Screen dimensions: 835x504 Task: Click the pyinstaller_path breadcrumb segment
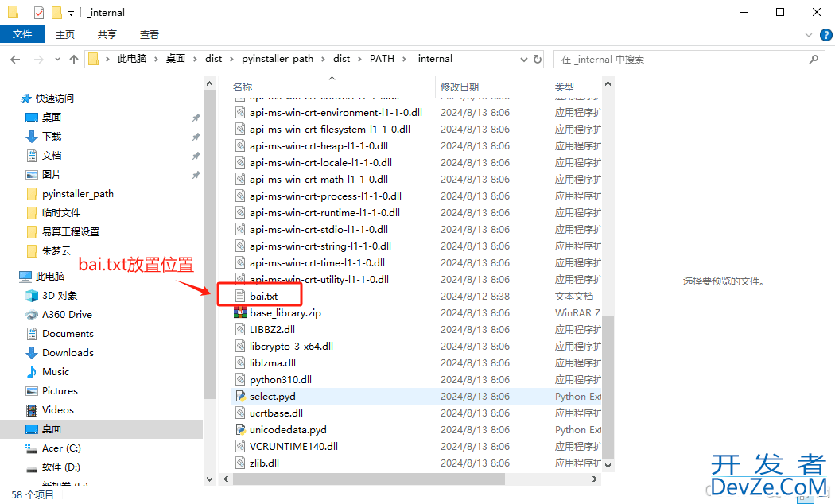(278, 59)
